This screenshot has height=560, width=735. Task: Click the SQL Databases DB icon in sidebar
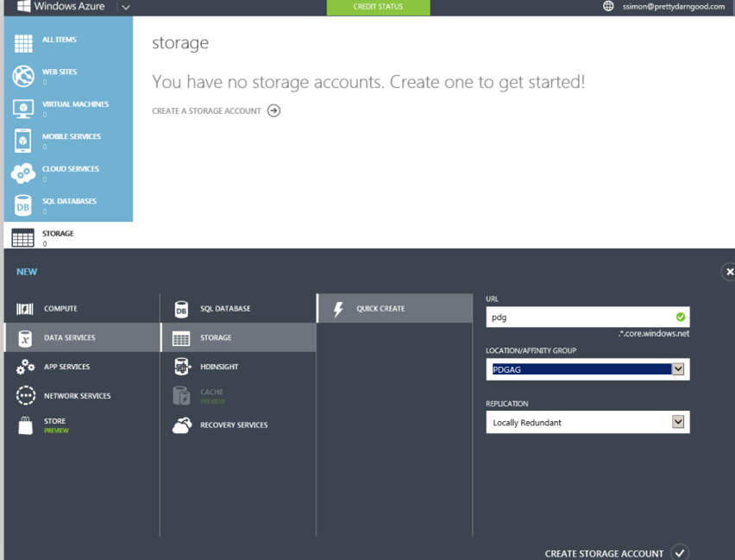(x=23, y=205)
